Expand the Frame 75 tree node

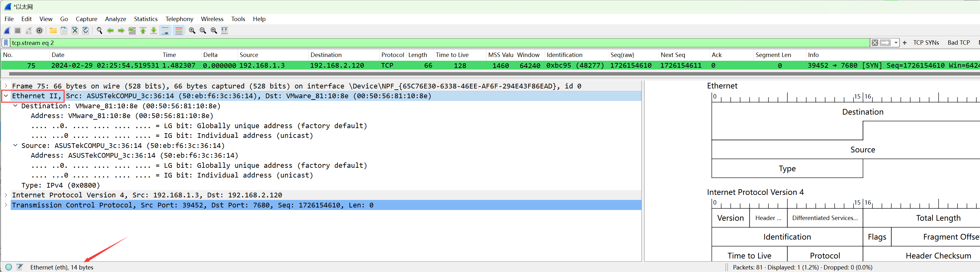click(6, 86)
